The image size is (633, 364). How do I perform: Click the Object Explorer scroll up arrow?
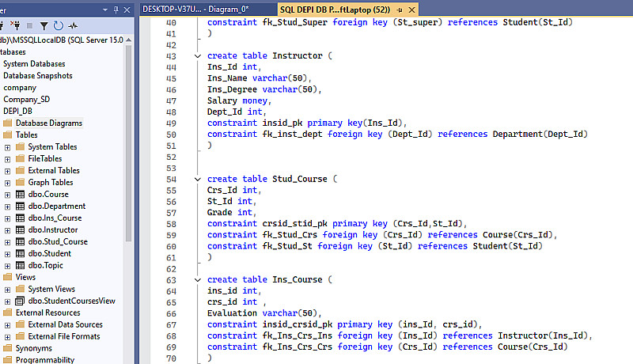coord(128,40)
